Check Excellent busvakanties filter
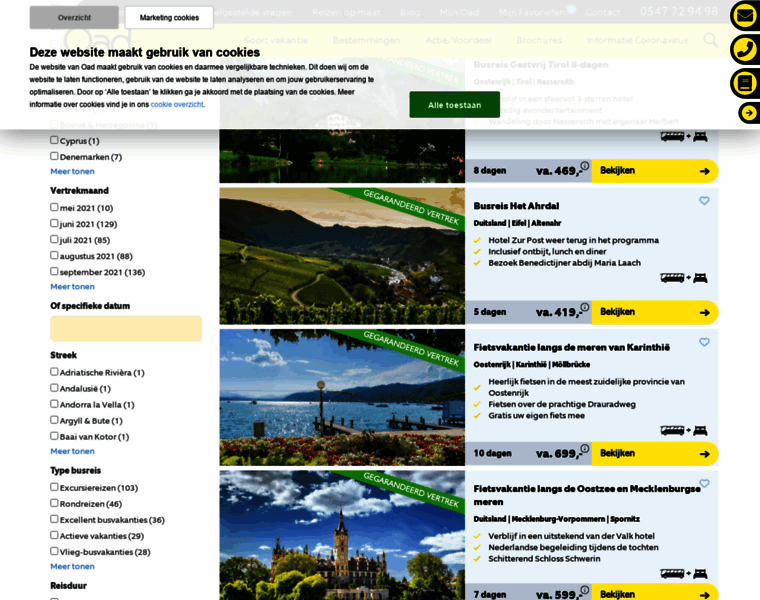The width and height of the screenshot is (760, 600). pos(54,519)
